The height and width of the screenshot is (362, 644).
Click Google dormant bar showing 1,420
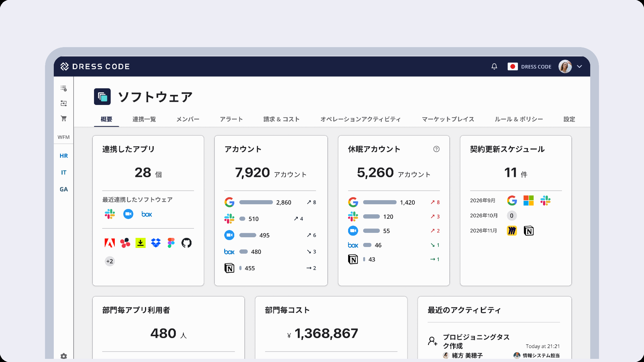pyautogui.click(x=380, y=202)
